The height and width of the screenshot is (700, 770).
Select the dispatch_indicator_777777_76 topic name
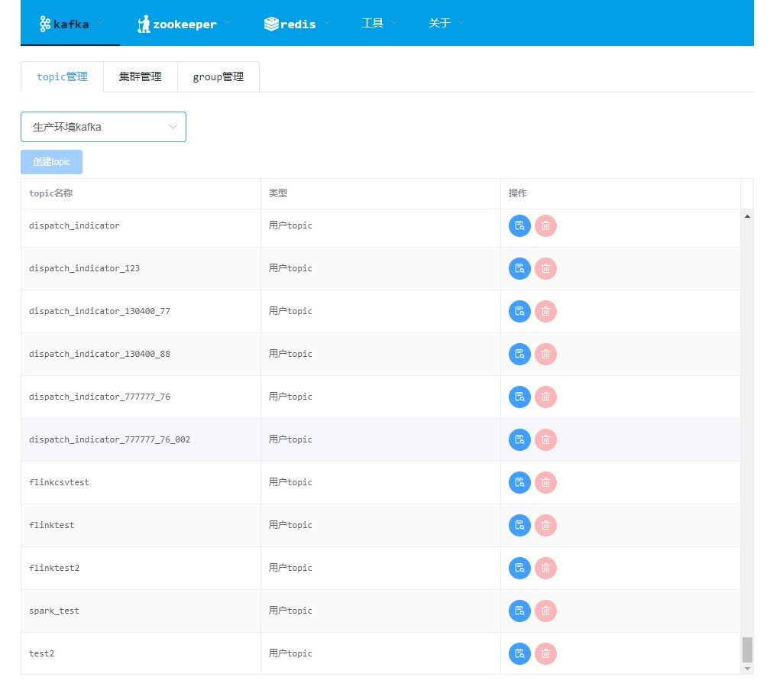click(x=99, y=397)
